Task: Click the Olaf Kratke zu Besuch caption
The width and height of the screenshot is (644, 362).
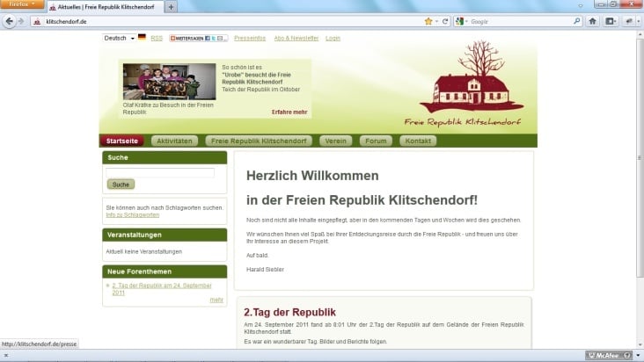Action: pyautogui.click(x=168, y=109)
